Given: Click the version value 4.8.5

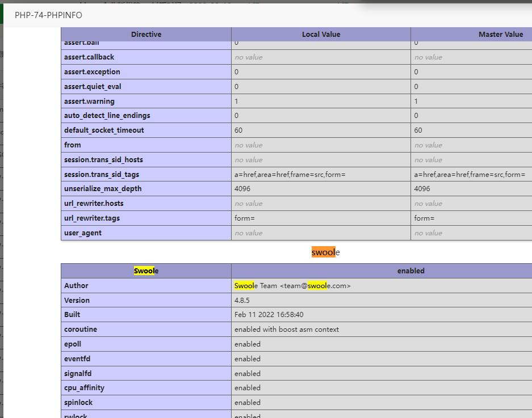Looking at the screenshot, I should (x=242, y=301).
